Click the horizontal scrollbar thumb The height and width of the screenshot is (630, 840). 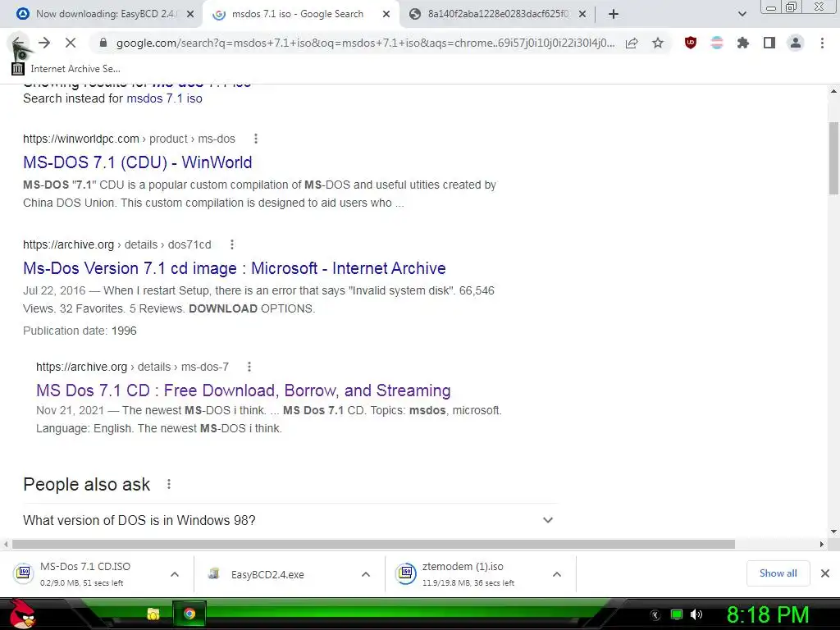[x=373, y=545]
